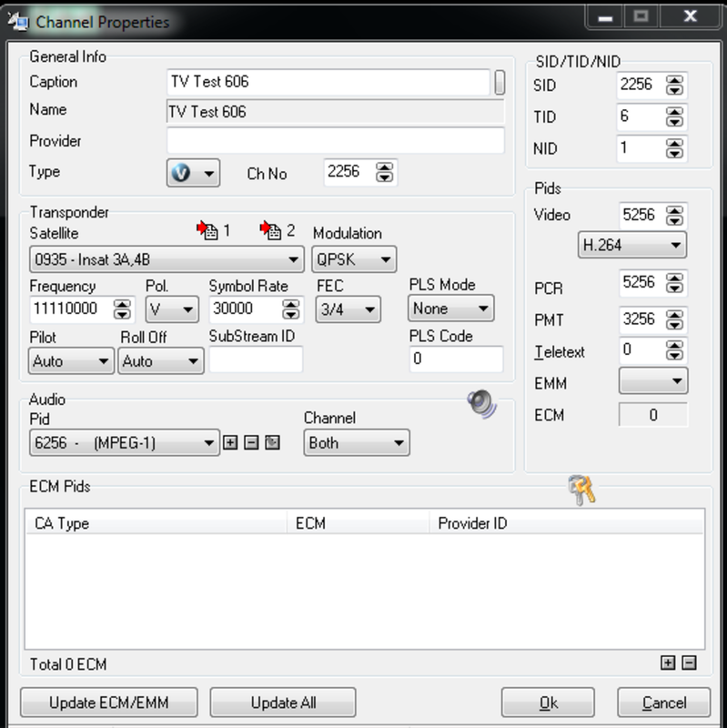727x728 pixels.
Task: Open the Satellite dropdown 0935 - Insat 3A,4B
Action: (x=167, y=259)
